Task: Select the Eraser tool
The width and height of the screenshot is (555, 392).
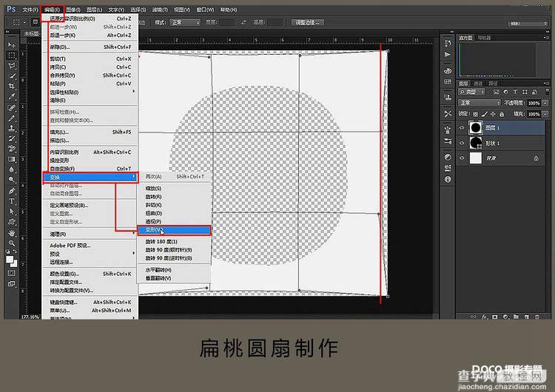Action: (x=12, y=149)
